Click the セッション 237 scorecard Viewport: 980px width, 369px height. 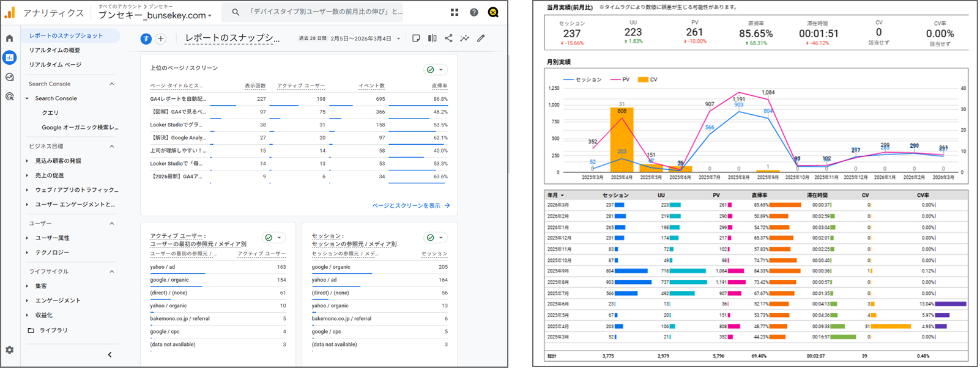tap(572, 34)
